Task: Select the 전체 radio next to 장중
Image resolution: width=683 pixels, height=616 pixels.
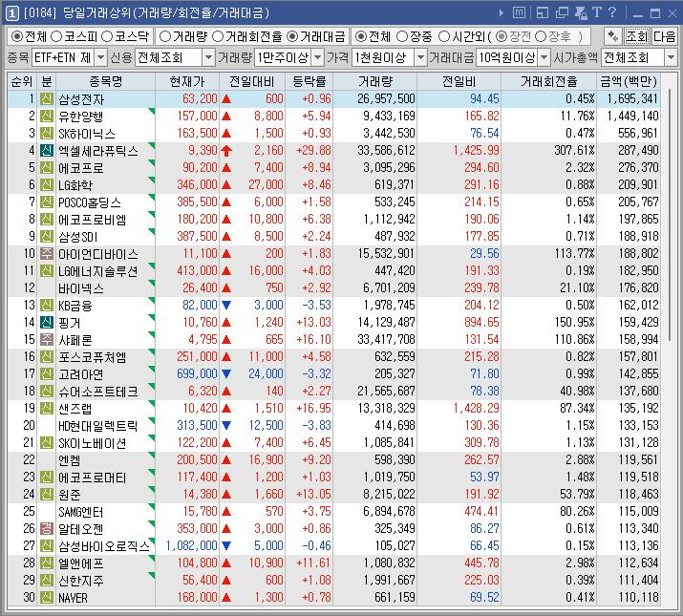Action: point(361,36)
